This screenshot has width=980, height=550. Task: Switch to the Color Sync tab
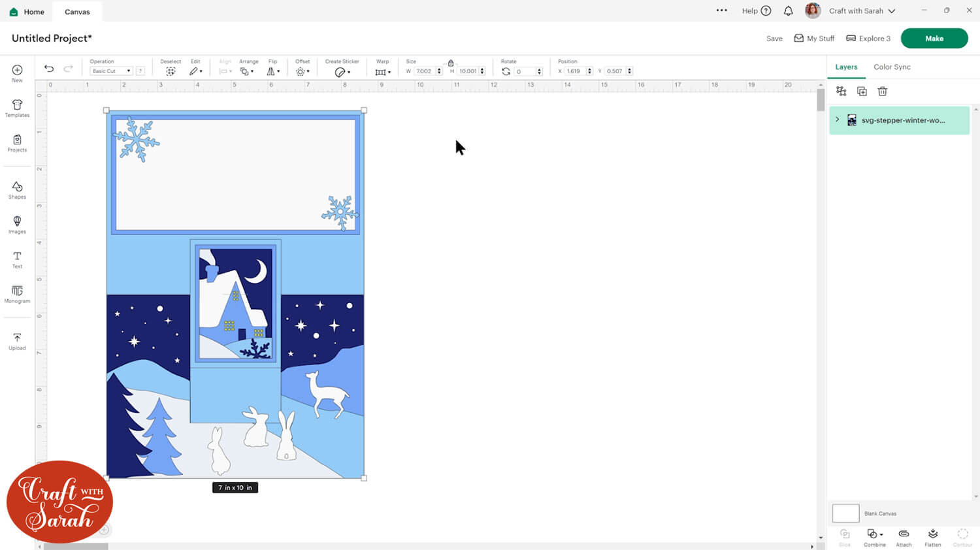click(892, 67)
